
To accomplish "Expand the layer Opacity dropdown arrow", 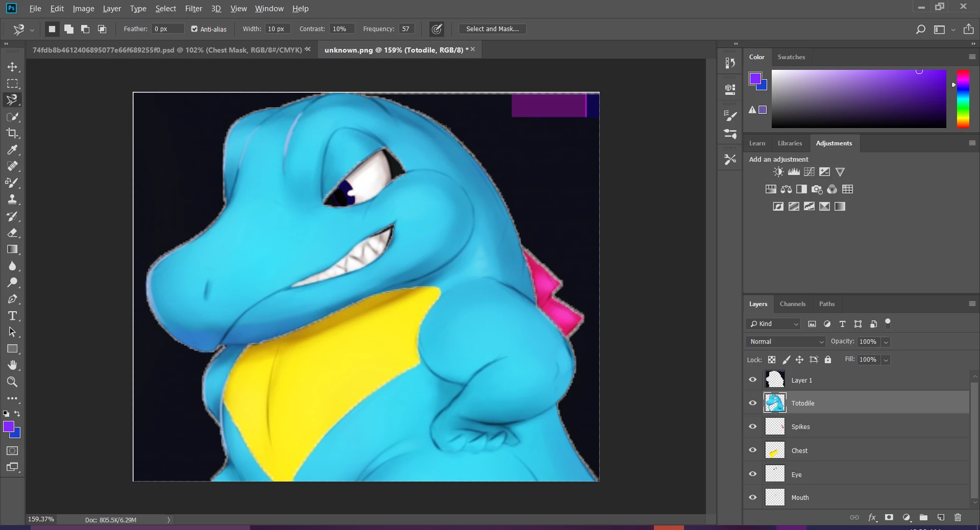I will coord(886,342).
